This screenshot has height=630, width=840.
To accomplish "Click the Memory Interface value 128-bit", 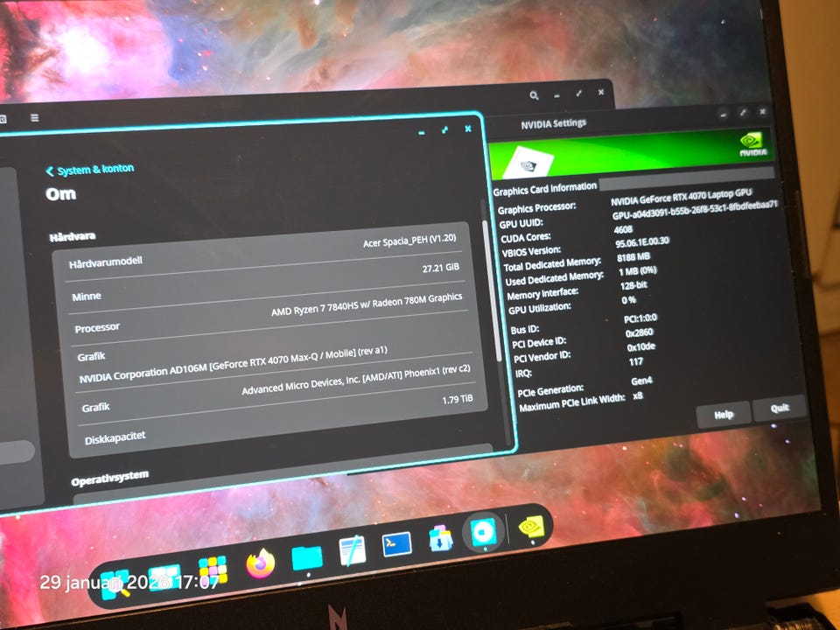I will [x=633, y=285].
